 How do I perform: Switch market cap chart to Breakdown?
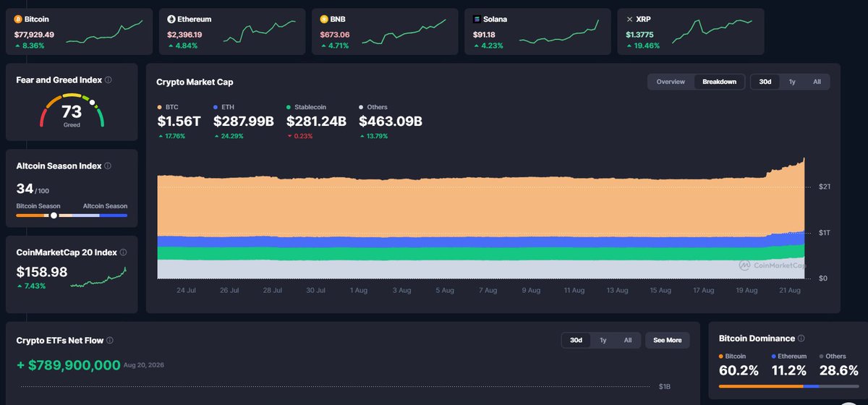click(719, 82)
